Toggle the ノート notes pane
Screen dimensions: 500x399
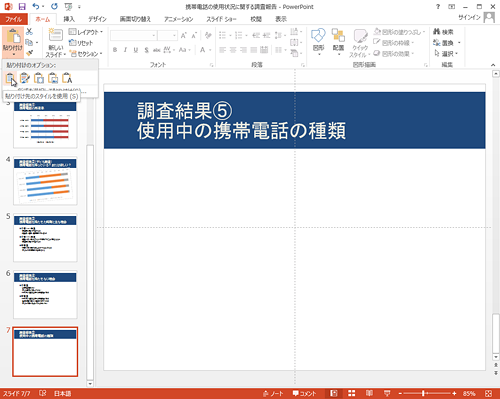click(273, 394)
